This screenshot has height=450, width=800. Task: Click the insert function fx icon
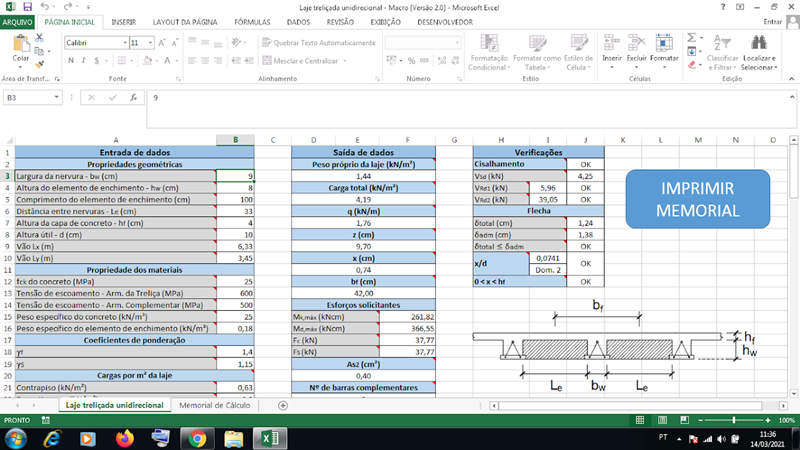(134, 97)
